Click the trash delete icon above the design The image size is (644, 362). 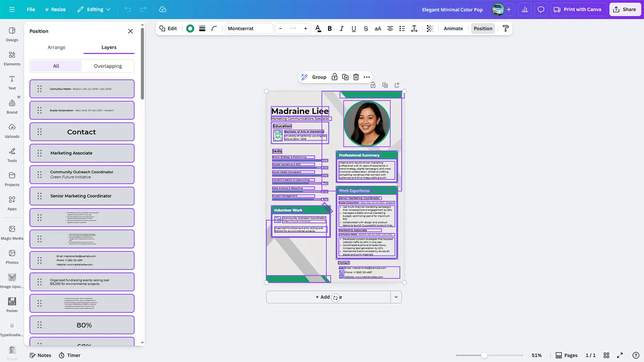point(356,77)
